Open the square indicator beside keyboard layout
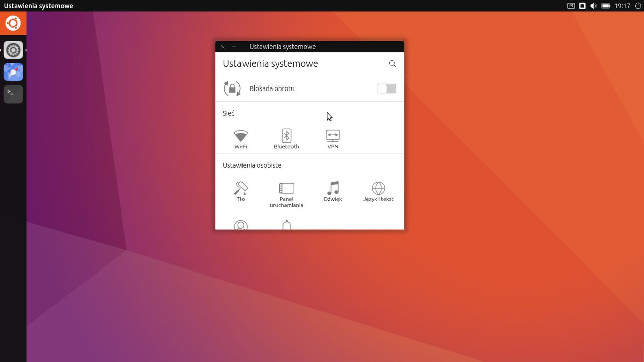 click(x=582, y=6)
